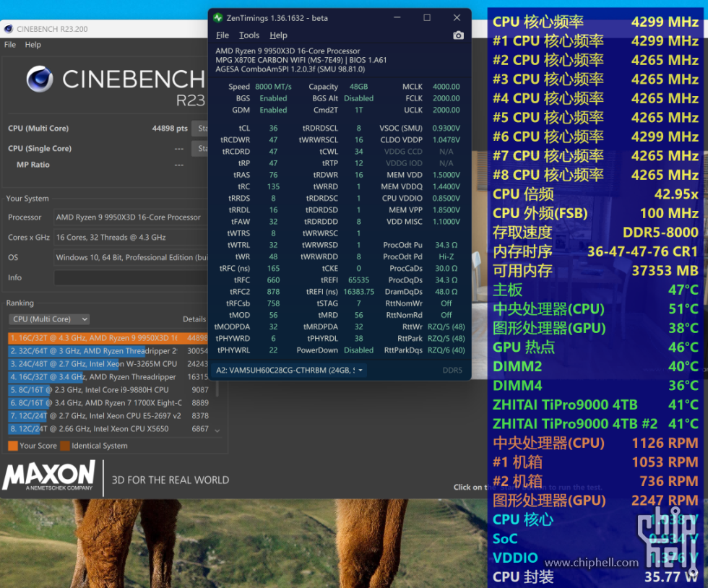Click the Processor field in Your System

click(x=131, y=217)
